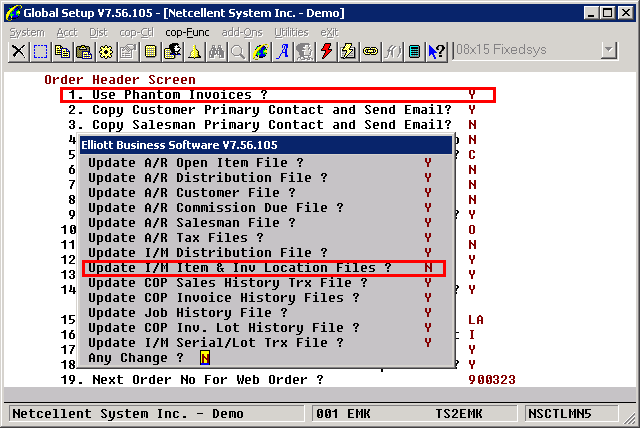Click the Order Header Screen heading
Image resolution: width=640 pixels, height=428 pixels.
(120, 80)
